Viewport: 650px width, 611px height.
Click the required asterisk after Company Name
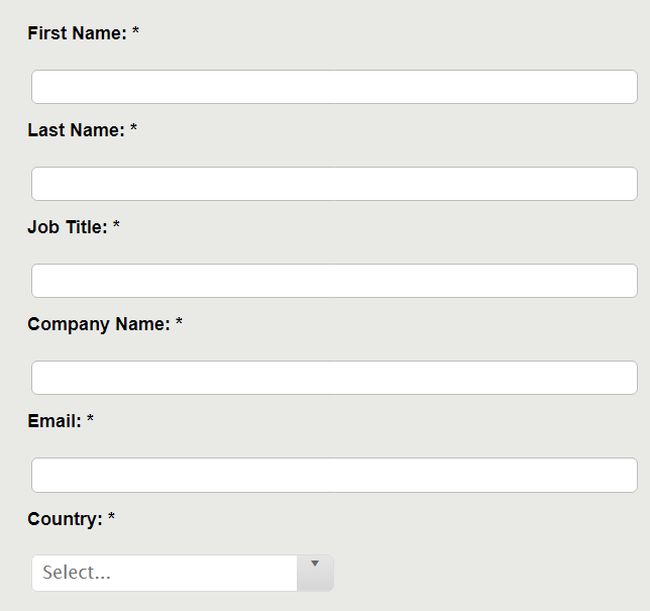(179, 323)
